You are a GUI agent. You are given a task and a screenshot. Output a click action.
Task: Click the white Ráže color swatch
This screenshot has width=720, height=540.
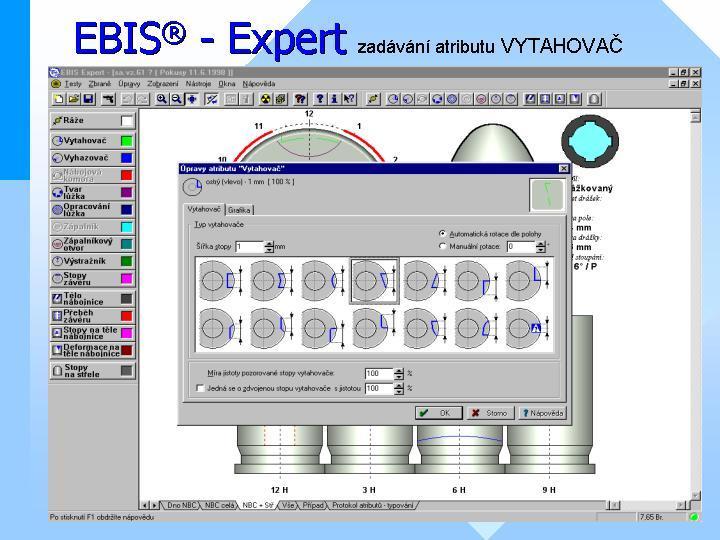(x=127, y=121)
